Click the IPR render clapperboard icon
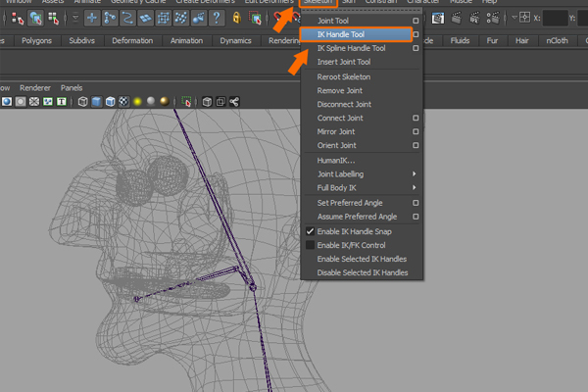588x392 pixels. click(474, 18)
